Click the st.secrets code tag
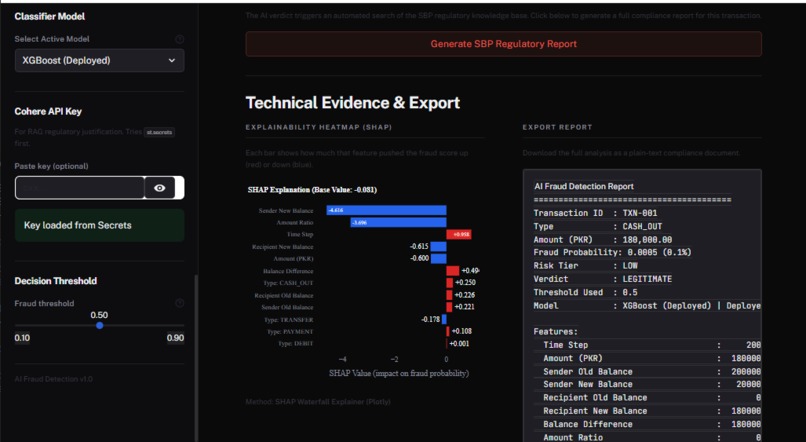The width and height of the screenshot is (806, 442). click(x=159, y=132)
